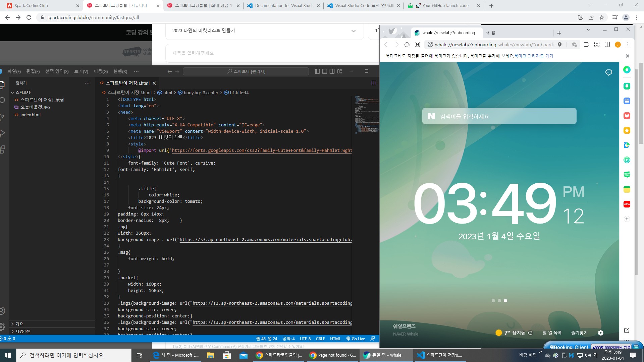644x362 pixels.
Task: Focus the 제목을 입력해주세요 title field
Action: click(x=272, y=53)
